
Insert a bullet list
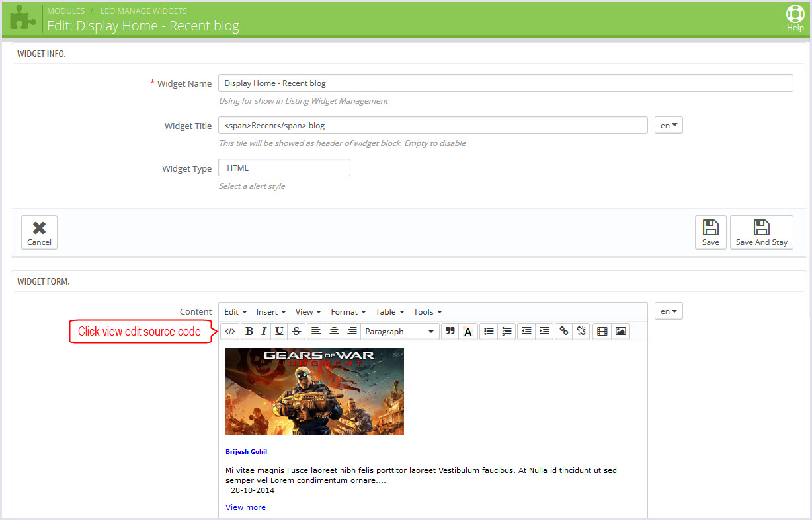click(489, 331)
